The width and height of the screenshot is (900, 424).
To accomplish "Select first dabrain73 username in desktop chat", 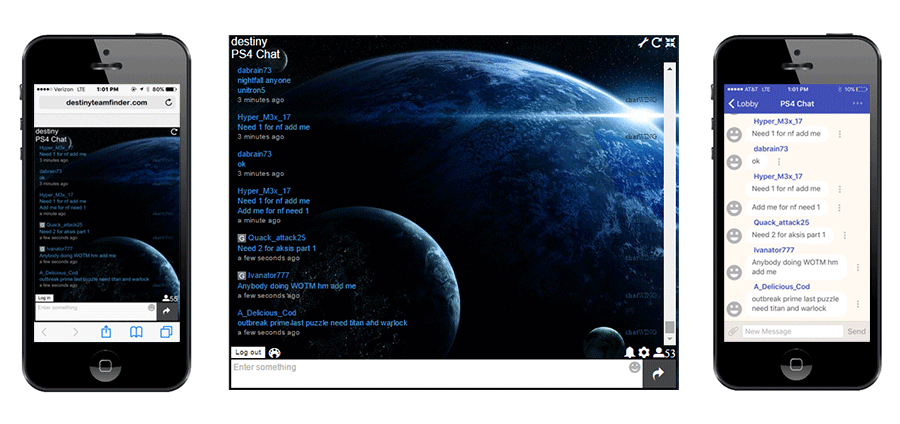I will 254,70.
